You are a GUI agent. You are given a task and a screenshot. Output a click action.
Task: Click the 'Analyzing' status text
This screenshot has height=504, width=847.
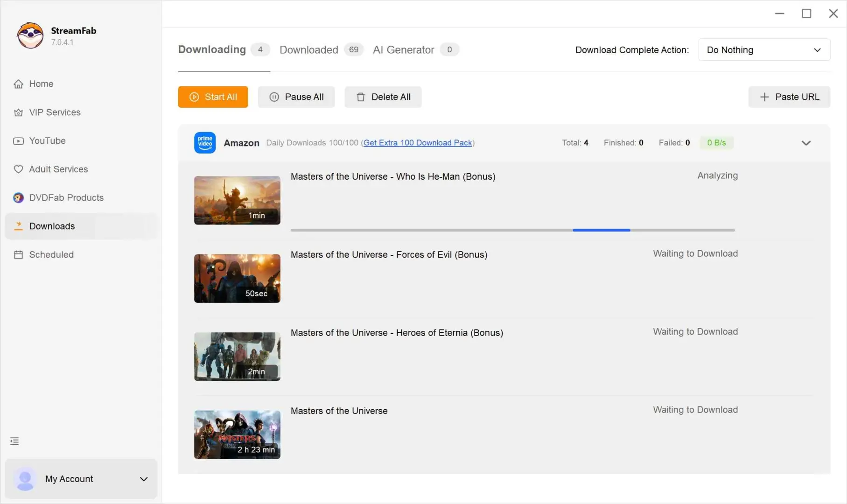click(717, 175)
